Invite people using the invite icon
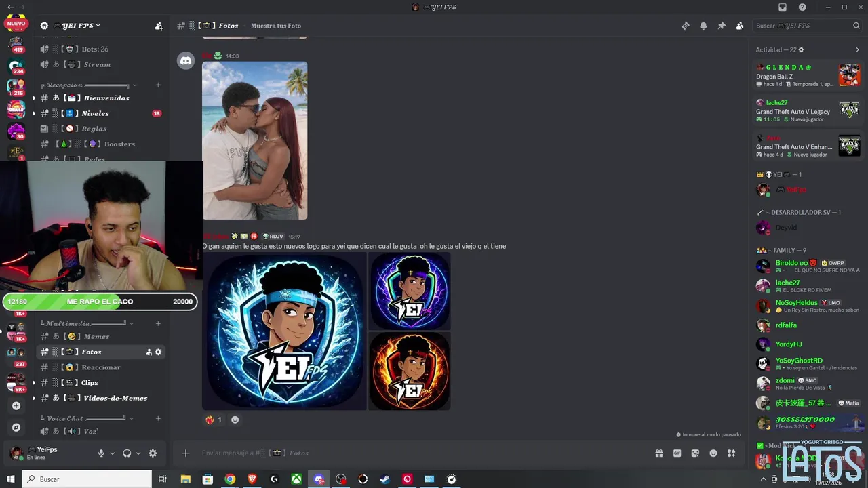 point(159,26)
